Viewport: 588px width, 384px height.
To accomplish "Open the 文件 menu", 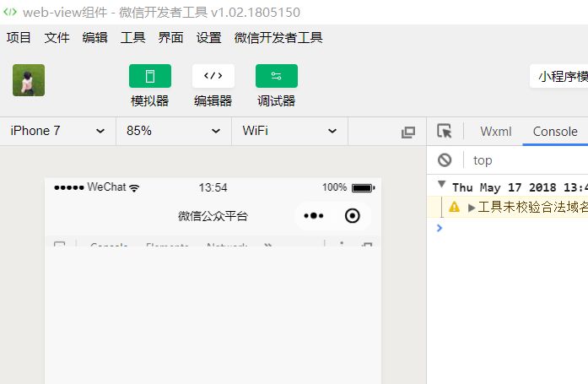I will coord(57,37).
